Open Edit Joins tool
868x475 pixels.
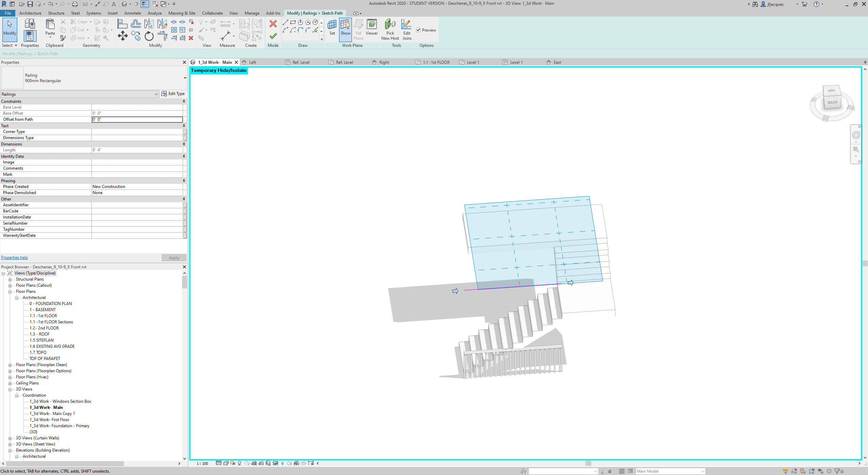[407, 30]
